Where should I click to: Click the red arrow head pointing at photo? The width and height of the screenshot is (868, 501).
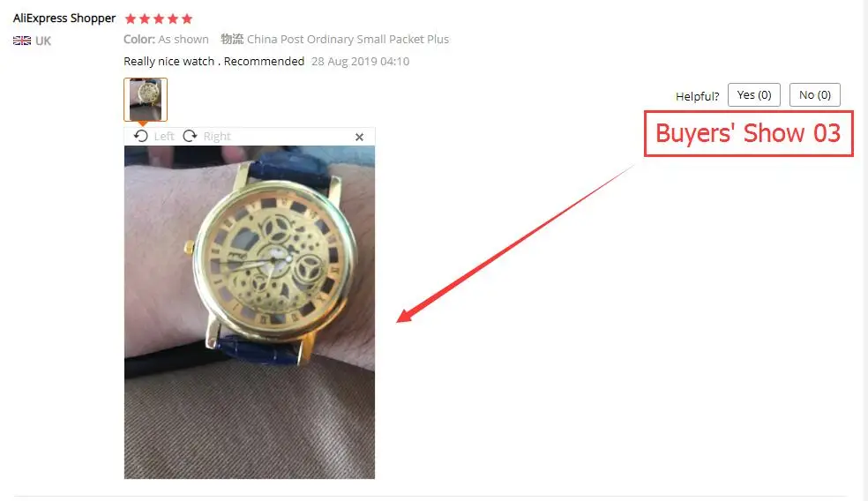coord(405,316)
